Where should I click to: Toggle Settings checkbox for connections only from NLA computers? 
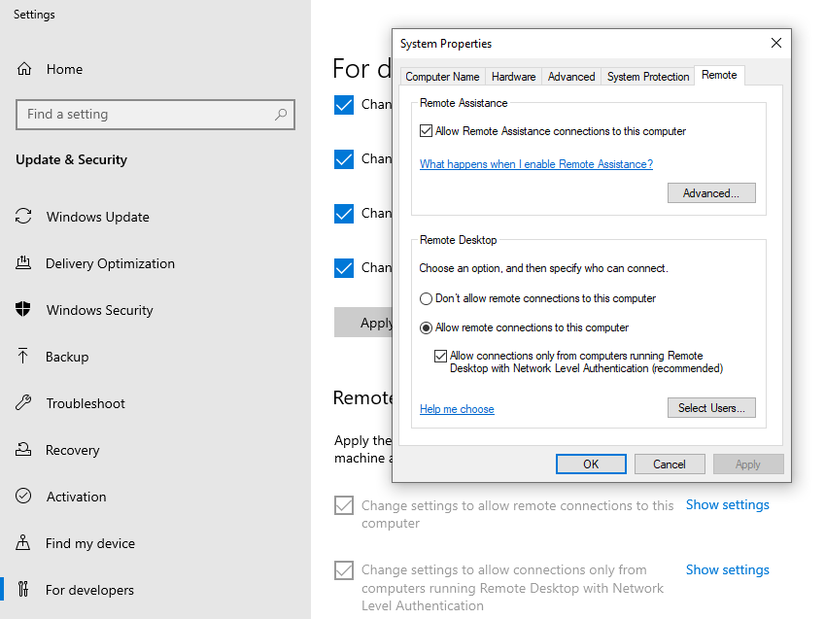(x=344, y=570)
